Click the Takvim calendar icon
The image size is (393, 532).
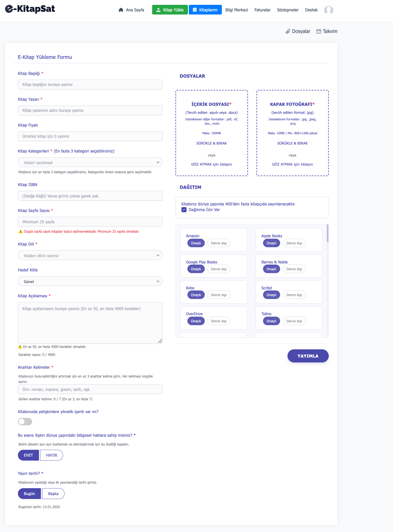319,31
